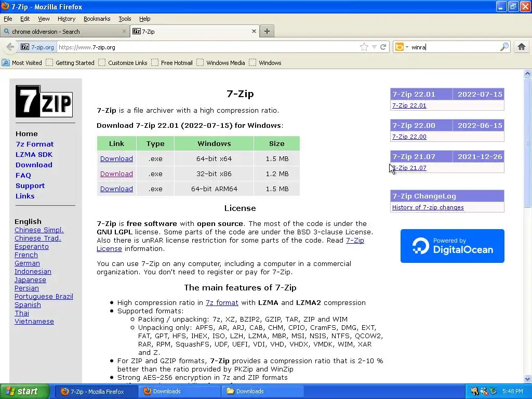The height and width of the screenshot is (399, 532).
Task: Reload the page with refresh icon
Action: click(x=383, y=47)
